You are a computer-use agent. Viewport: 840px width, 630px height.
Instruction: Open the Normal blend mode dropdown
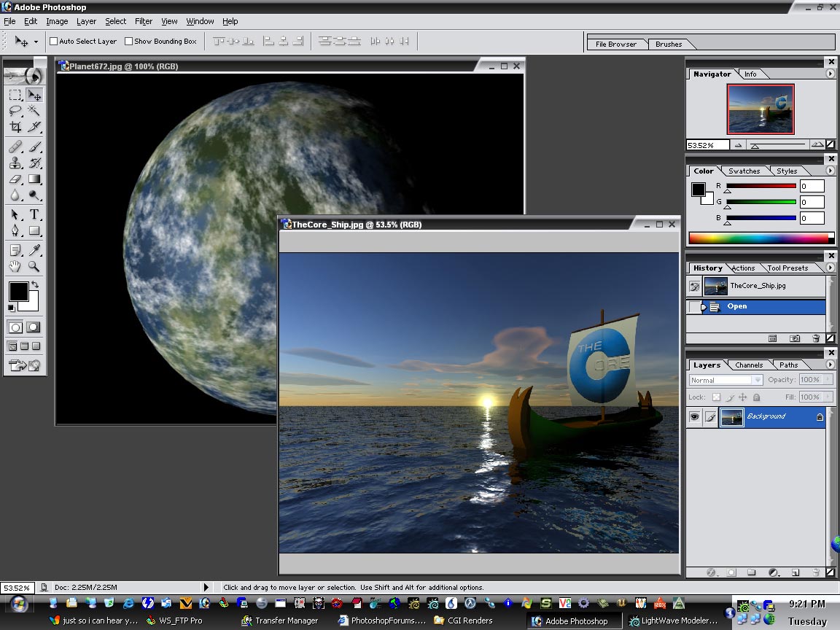pyautogui.click(x=726, y=380)
